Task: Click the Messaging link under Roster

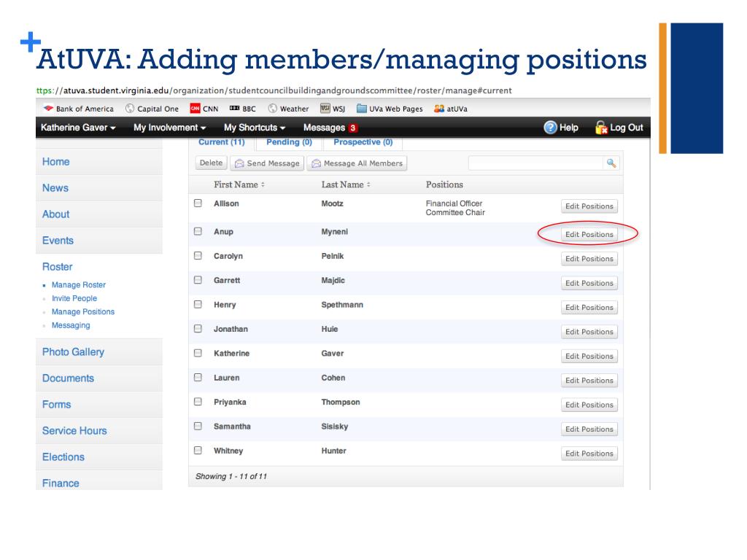Action: click(71, 325)
